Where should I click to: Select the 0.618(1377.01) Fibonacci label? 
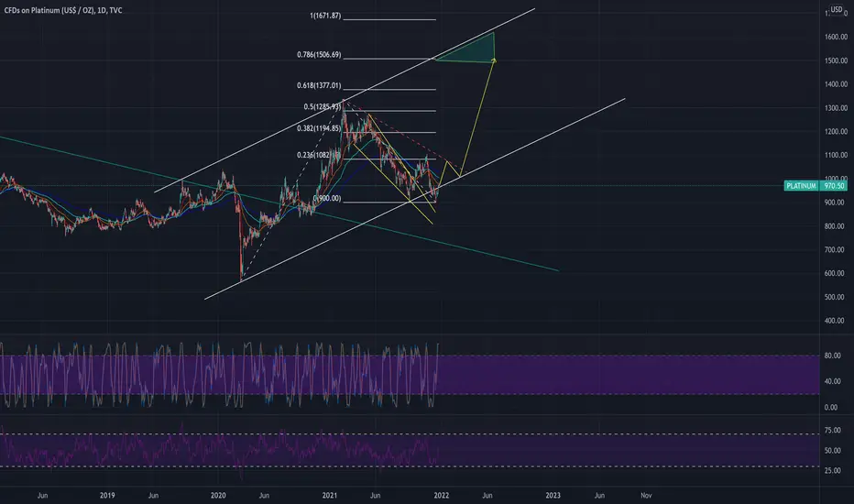tap(319, 85)
